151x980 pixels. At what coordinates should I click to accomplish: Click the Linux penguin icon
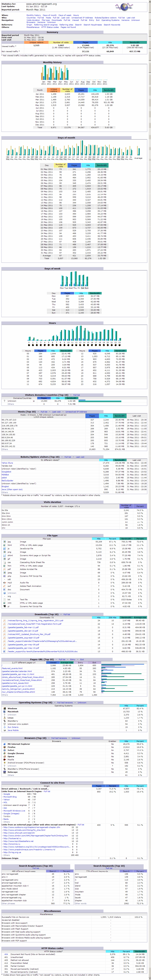(x=5, y=718)
